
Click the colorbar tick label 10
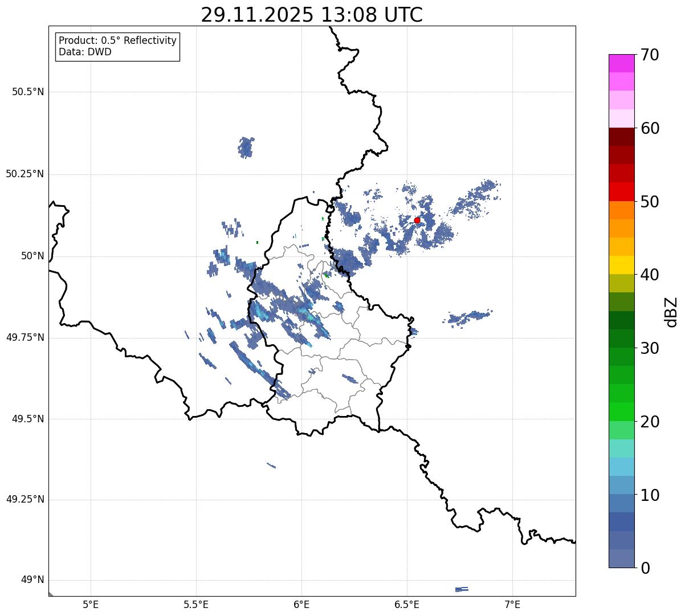click(x=650, y=495)
